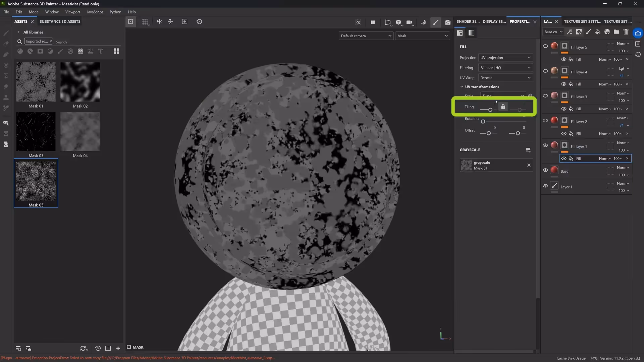The width and height of the screenshot is (644, 362).
Task: Collapse the UV transformations section
Action: tap(462, 87)
